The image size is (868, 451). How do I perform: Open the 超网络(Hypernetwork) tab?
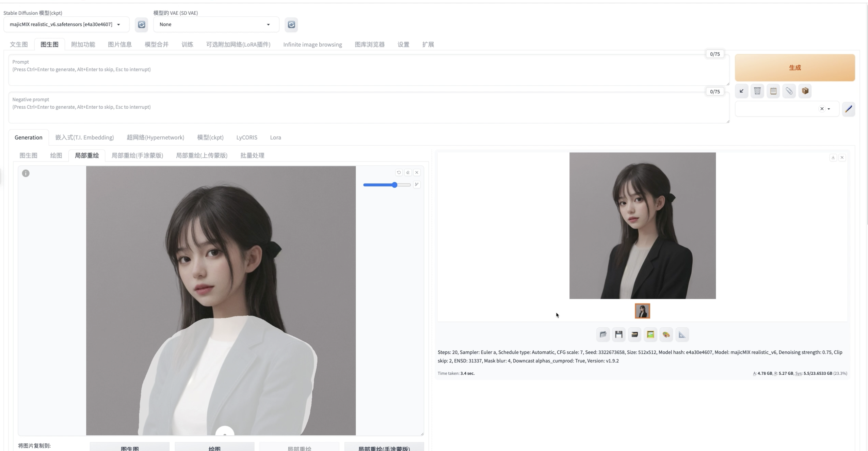156,137
